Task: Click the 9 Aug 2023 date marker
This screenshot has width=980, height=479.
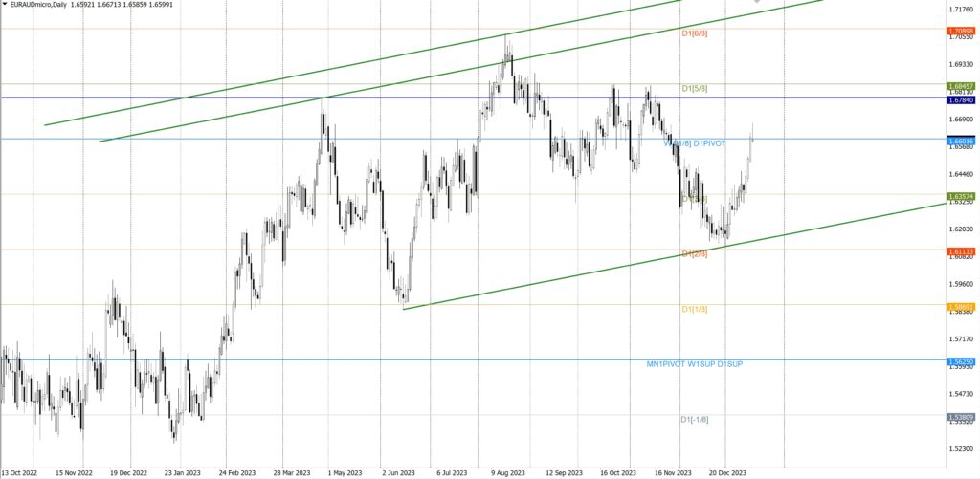Action: pos(510,472)
